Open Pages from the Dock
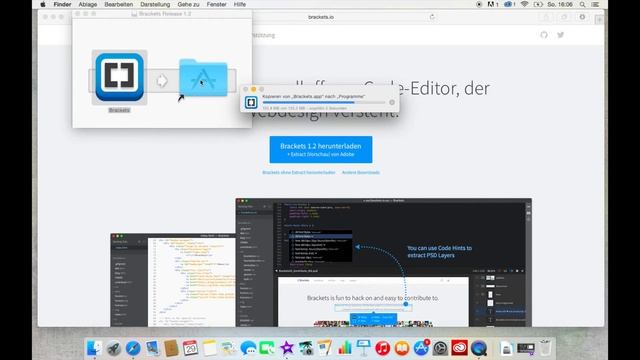This screenshot has width=640, height=360. point(325,348)
